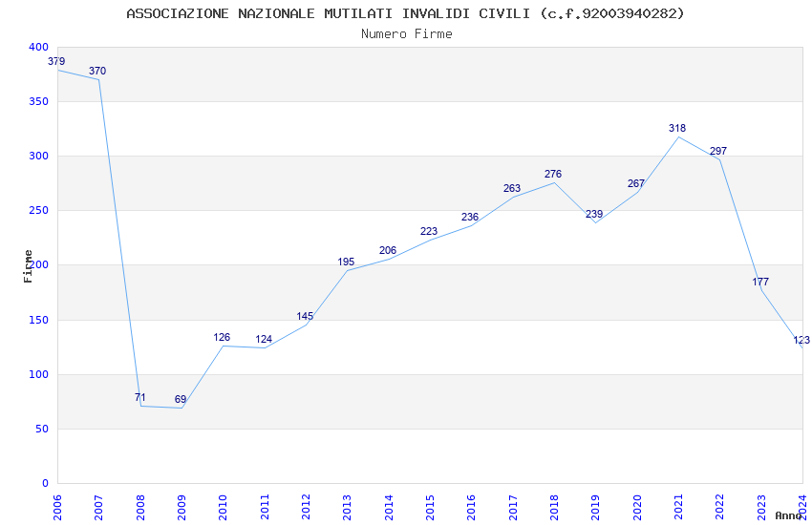Click the x-axis year label 2020

[x=637, y=508]
